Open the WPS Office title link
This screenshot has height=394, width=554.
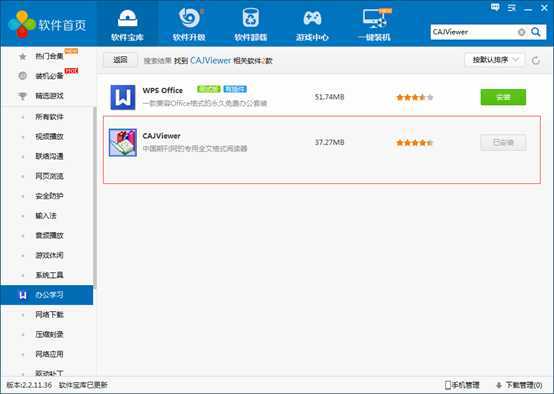[163, 90]
